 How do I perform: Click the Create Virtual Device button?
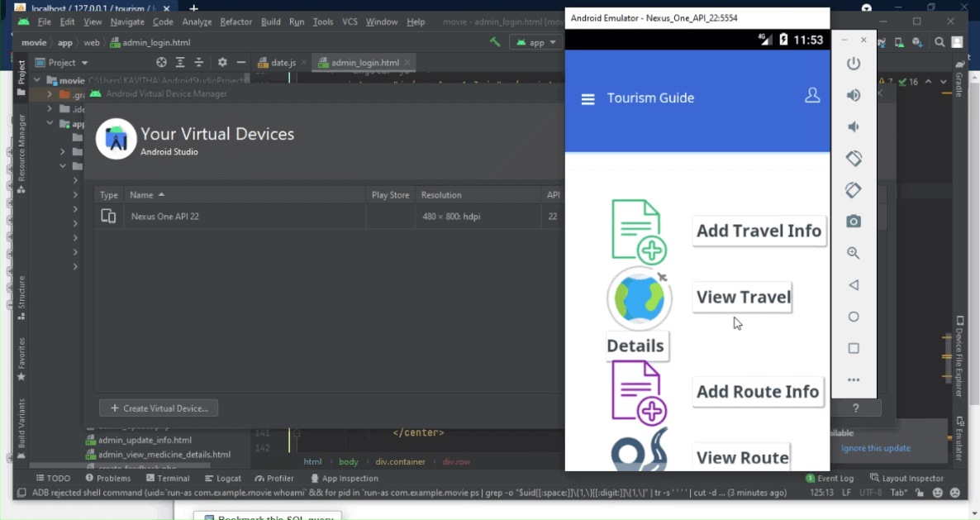click(159, 408)
